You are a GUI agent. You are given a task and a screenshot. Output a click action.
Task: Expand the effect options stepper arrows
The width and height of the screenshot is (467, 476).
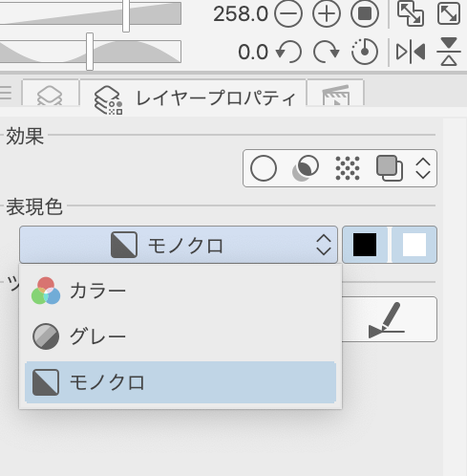pyautogui.click(x=423, y=168)
